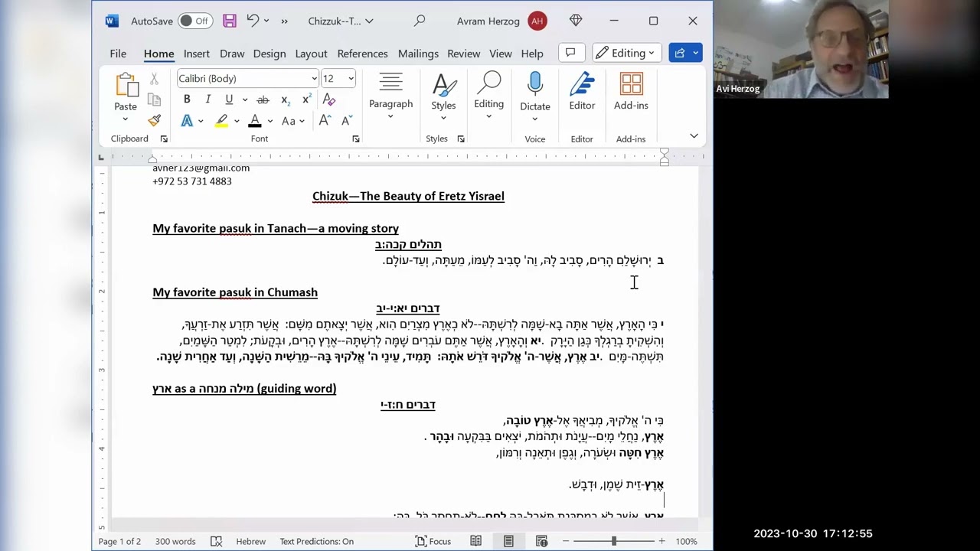The width and height of the screenshot is (980, 551).
Task: Toggle Underline formatting
Action: click(x=228, y=99)
